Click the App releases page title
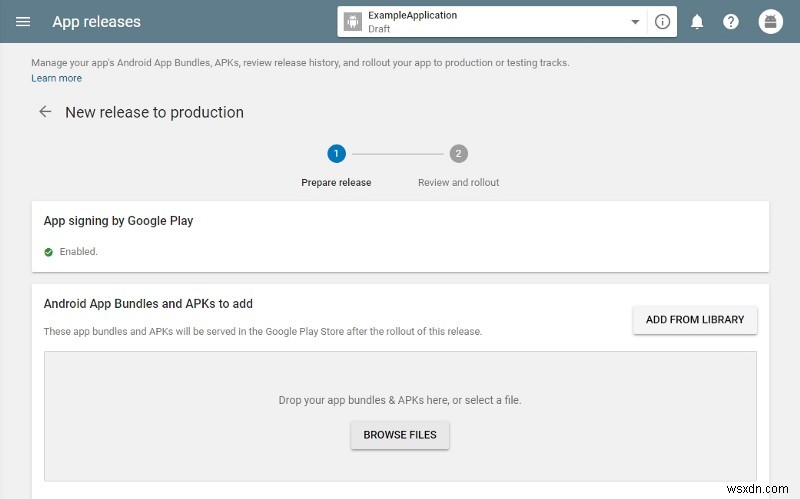 96,21
